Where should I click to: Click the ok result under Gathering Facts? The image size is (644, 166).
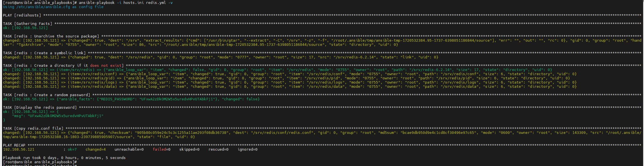pyautogui.click(x=25, y=28)
